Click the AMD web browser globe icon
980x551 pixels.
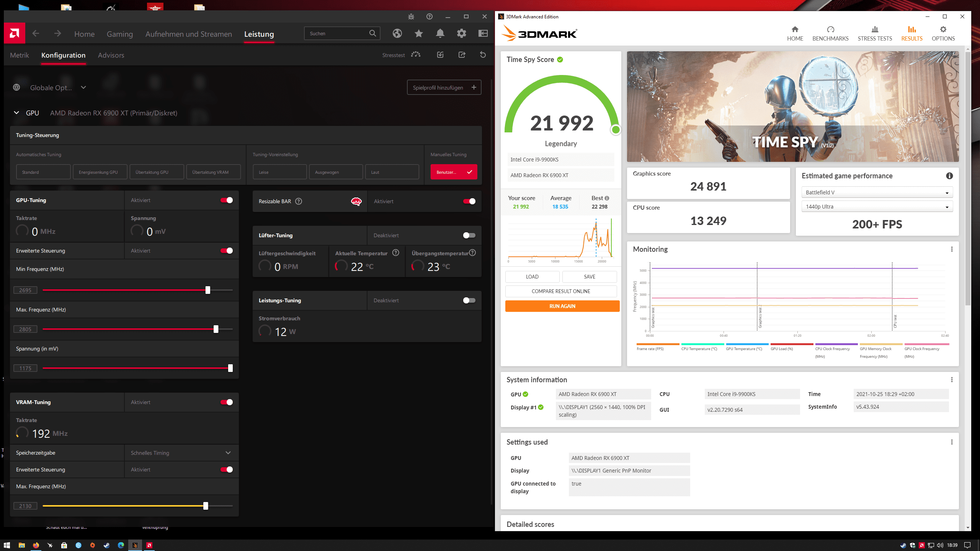pos(397,34)
